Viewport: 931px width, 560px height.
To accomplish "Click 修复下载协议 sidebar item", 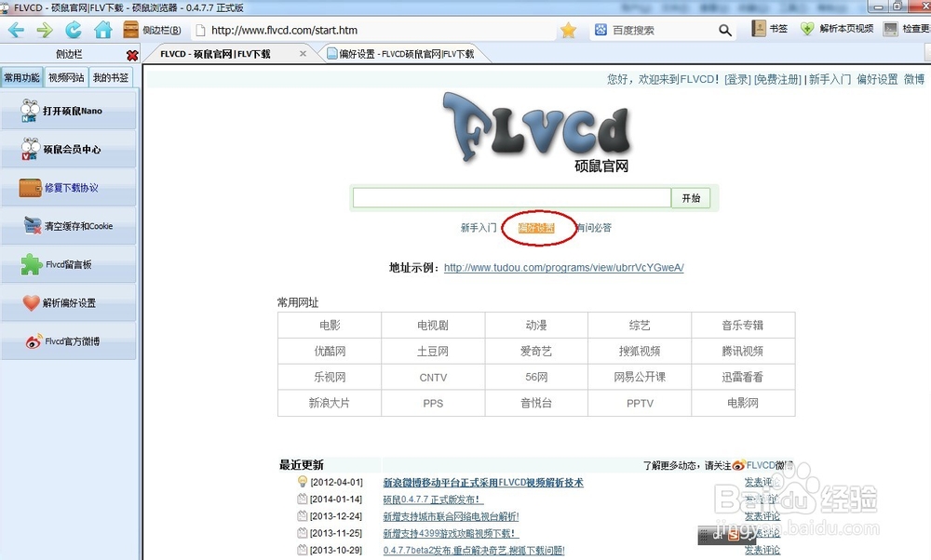I will pos(69,188).
